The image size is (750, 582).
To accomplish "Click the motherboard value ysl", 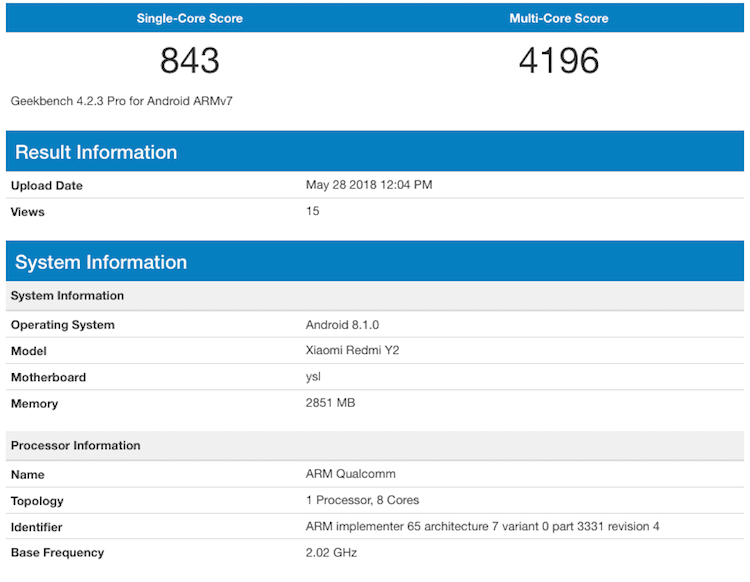I will click(x=313, y=377).
